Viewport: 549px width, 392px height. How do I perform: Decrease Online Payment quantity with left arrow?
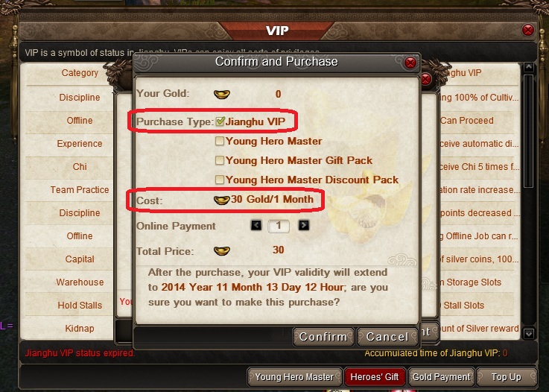(x=256, y=225)
